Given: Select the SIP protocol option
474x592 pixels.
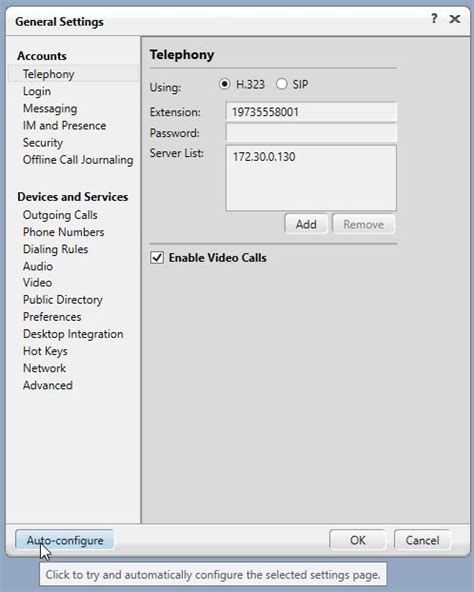Looking at the screenshot, I should click(281, 84).
